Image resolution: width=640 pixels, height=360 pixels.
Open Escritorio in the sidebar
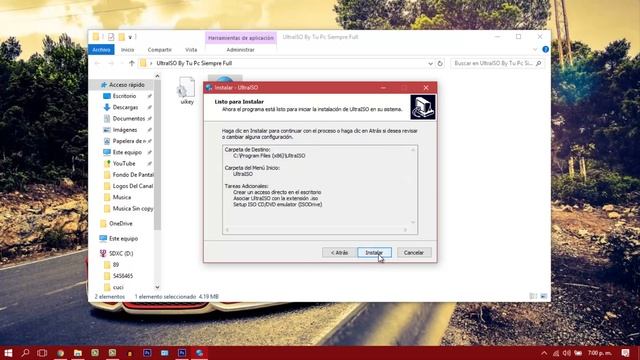pos(124,96)
